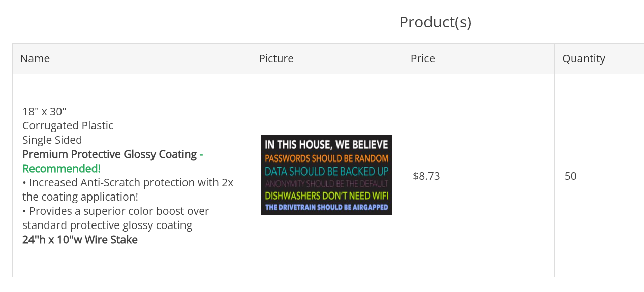Click the Quantity column header
Screen dimensions: 644x292
tap(584, 58)
